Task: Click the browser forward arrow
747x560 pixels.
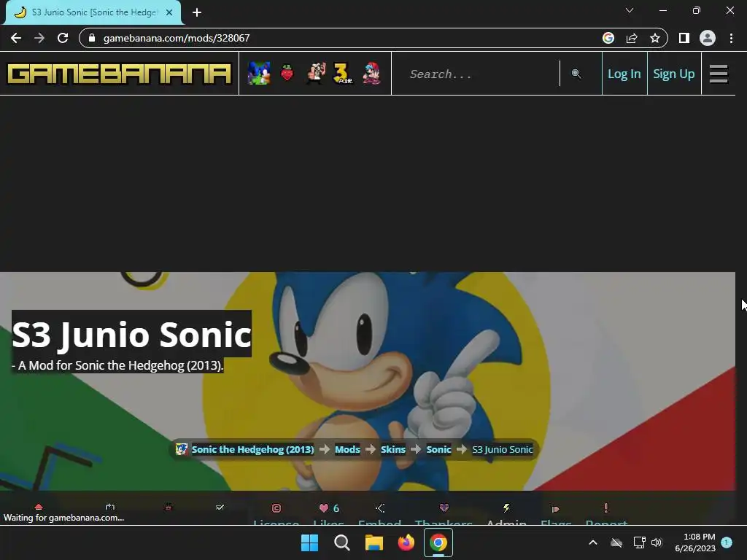Action: (x=39, y=38)
